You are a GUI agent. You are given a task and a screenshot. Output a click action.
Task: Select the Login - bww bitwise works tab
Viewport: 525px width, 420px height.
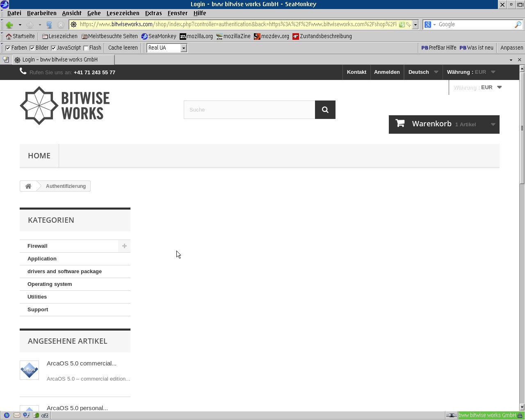(x=63, y=59)
